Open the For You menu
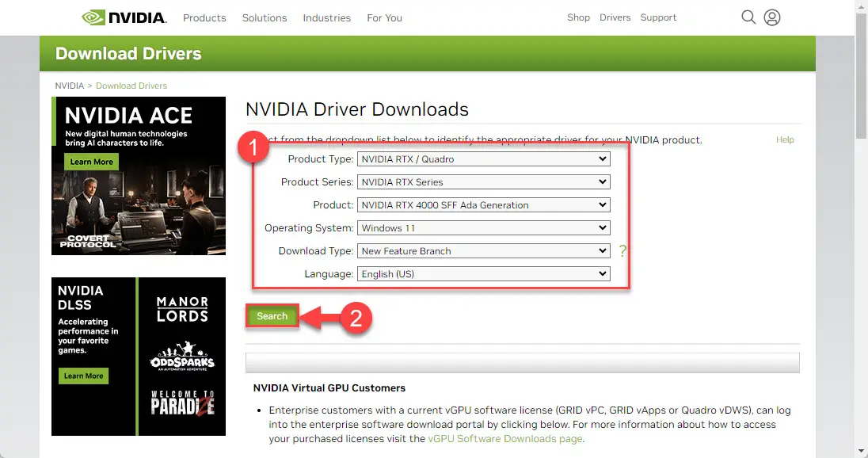This screenshot has width=868, height=458. [x=384, y=17]
